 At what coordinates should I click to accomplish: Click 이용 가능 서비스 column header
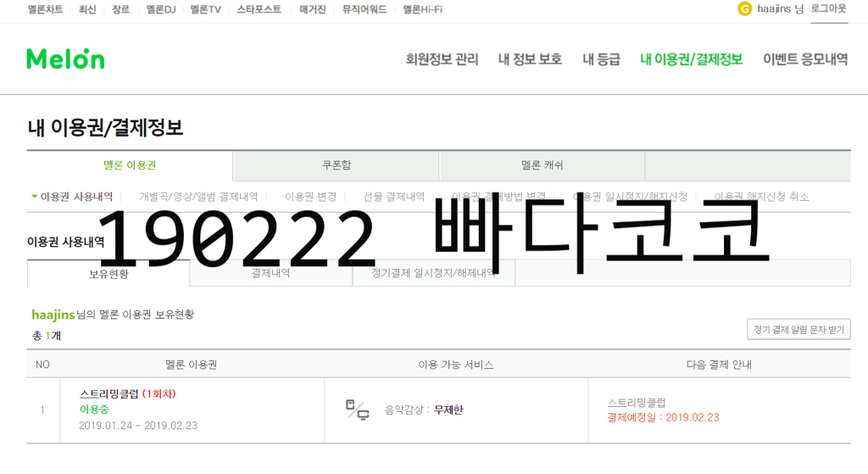(455, 365)
